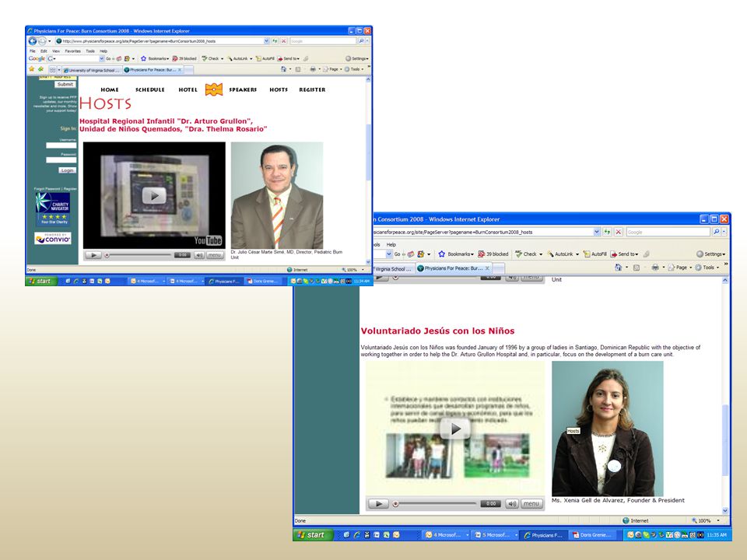Click search magnifier icon in the lower-right window
Viewport: 747px width, 560px height.
coord(716,232)
